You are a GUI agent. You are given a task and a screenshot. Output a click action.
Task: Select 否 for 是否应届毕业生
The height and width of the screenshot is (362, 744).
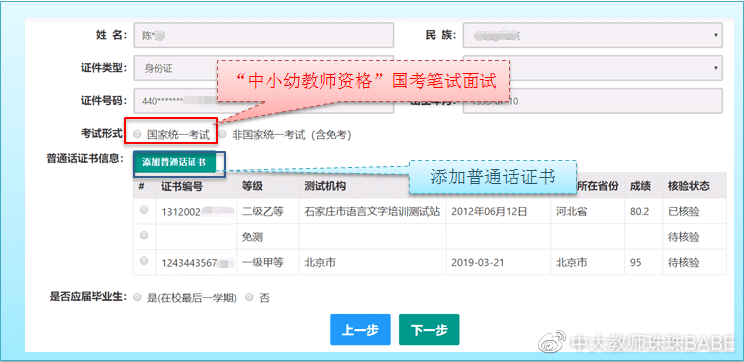(x=249, y=297)
